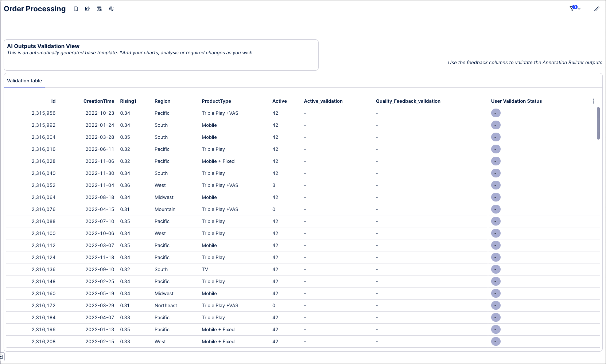Switch to the Validation table tab
The width and height of the screenshot is (606, 364).
tap(24, 81)
